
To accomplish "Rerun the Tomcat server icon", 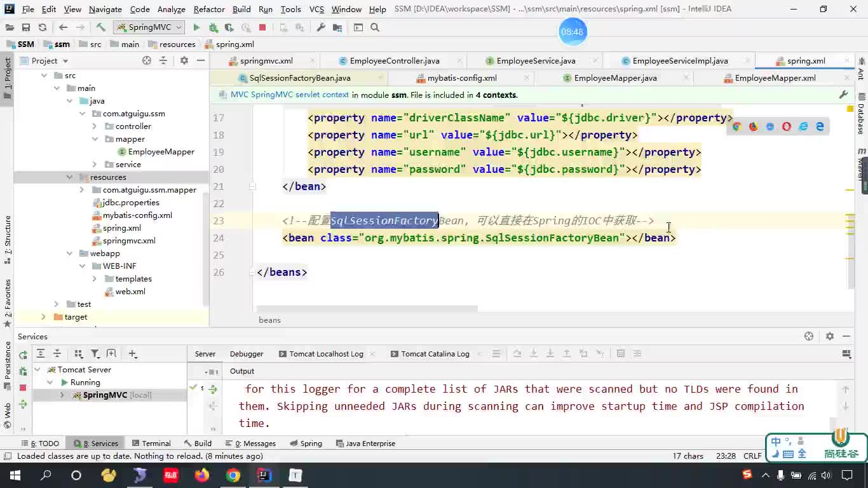I will point(23,355).
